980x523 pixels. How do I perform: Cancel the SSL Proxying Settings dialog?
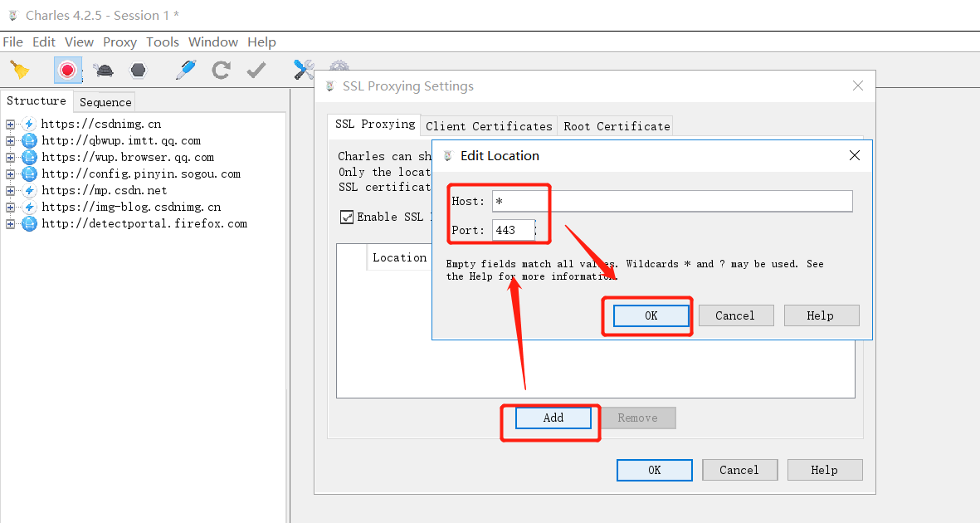point(739,470)
